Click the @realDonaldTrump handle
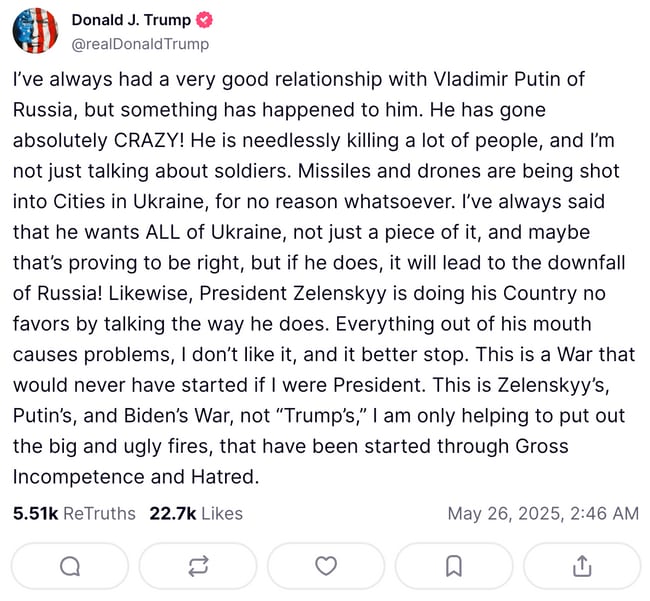This screenshot has width=650, height=601. pyautogui.click(x=140, y=44)
